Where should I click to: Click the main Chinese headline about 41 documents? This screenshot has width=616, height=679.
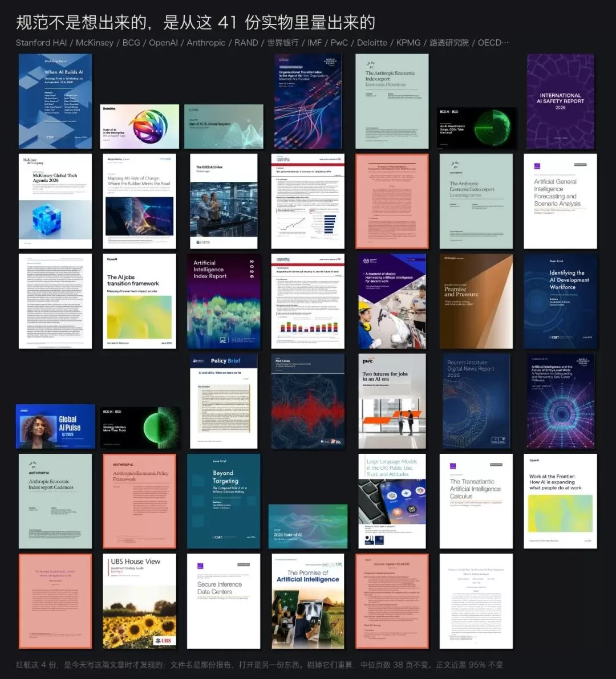point(196,22)
